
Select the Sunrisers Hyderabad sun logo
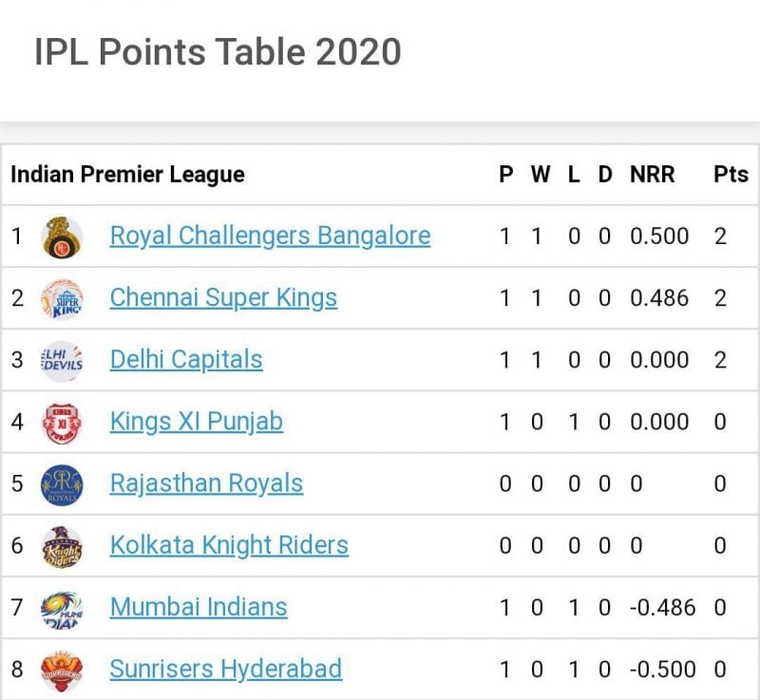(x=62, y=669)
